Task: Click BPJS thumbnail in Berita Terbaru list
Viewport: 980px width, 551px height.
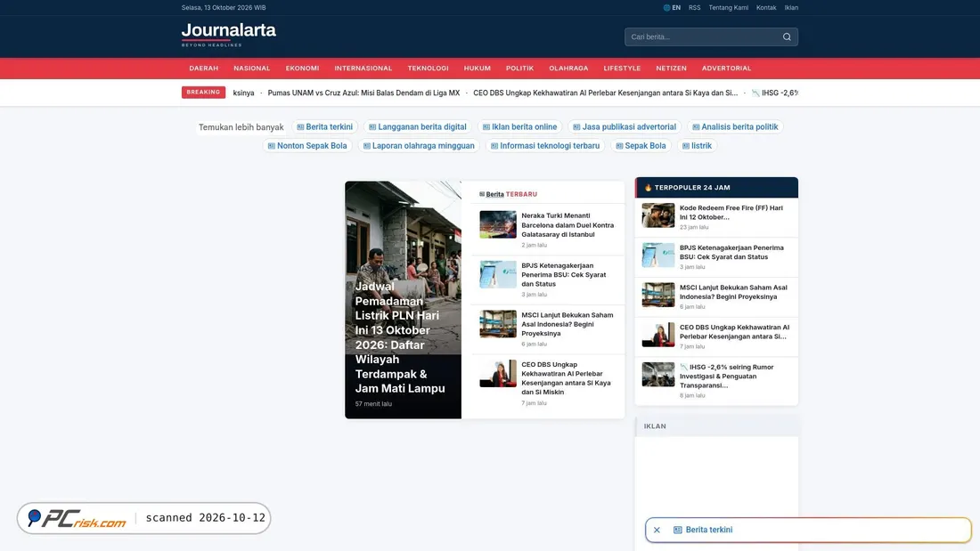Action: click(x=498, y=274)
